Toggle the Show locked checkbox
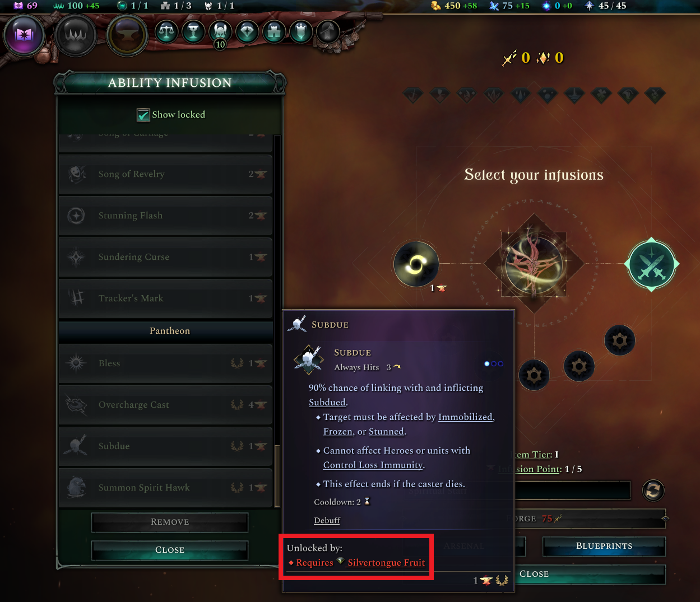The width and height of the screenshot is (700, 602). click(143, 115)
